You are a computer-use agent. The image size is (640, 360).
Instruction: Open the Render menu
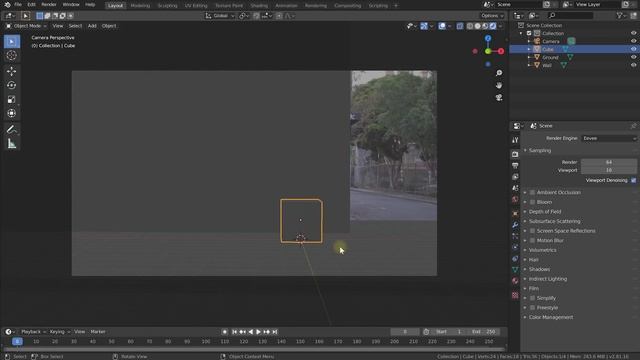point(49,4)
